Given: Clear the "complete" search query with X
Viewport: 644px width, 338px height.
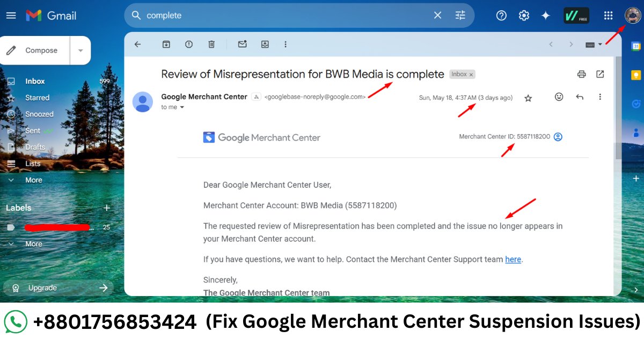Looking at the screenshot, I should pos(437,15).
